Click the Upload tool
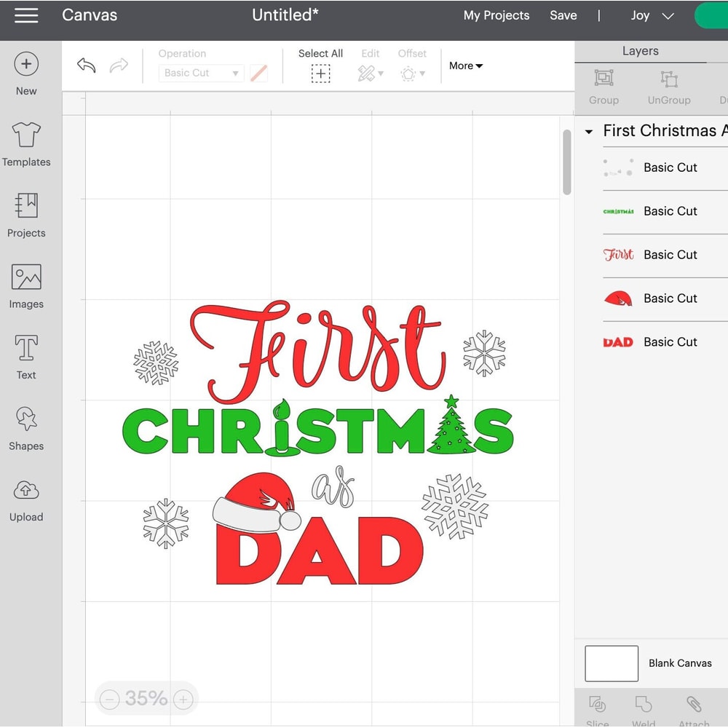 (x=25, y=499)
